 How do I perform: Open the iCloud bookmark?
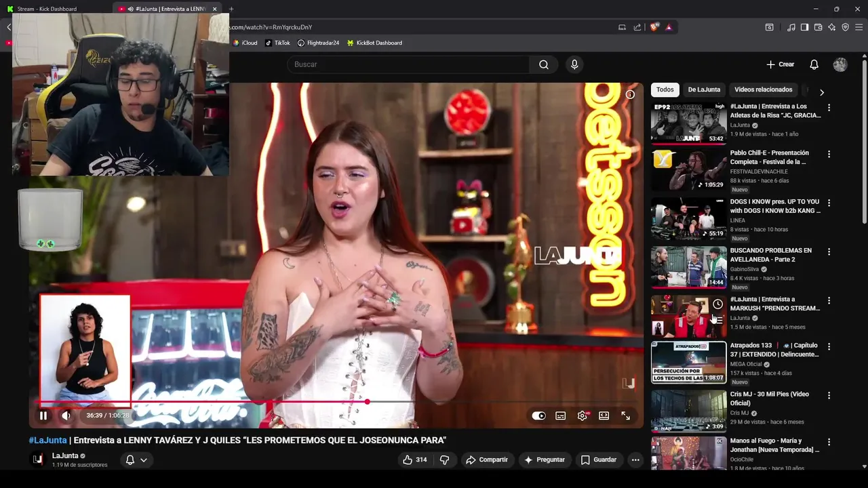[244, 43]
